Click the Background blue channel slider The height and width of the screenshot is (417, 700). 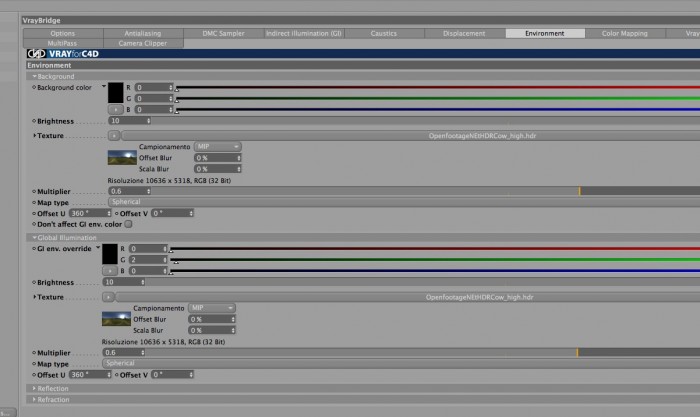(438, 109)
